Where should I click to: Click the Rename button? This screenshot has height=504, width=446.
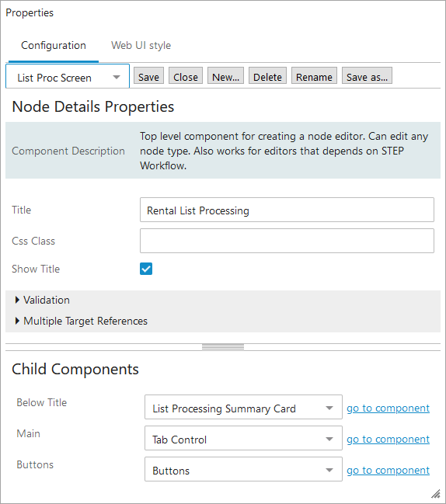[314, 75]
